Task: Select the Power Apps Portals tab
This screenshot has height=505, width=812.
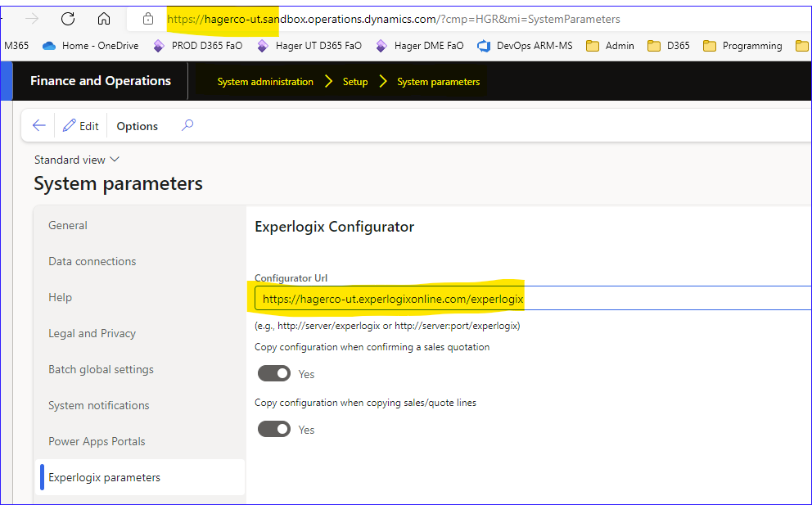Action: point(140,441)
